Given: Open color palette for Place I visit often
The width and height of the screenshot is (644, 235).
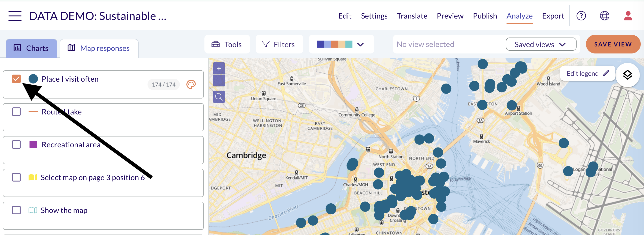Looking at the screenshot, I should (x=191, y=85).
